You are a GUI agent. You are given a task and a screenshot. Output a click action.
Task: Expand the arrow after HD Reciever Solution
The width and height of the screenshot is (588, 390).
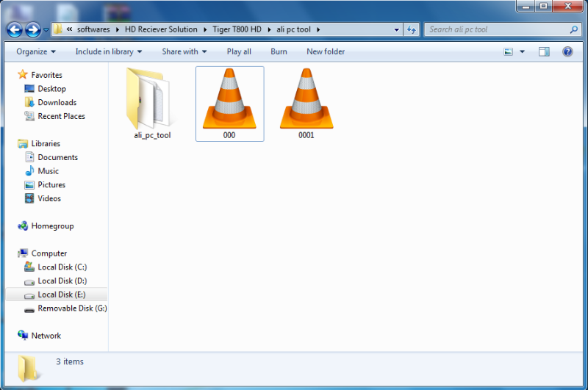point(205,29)
